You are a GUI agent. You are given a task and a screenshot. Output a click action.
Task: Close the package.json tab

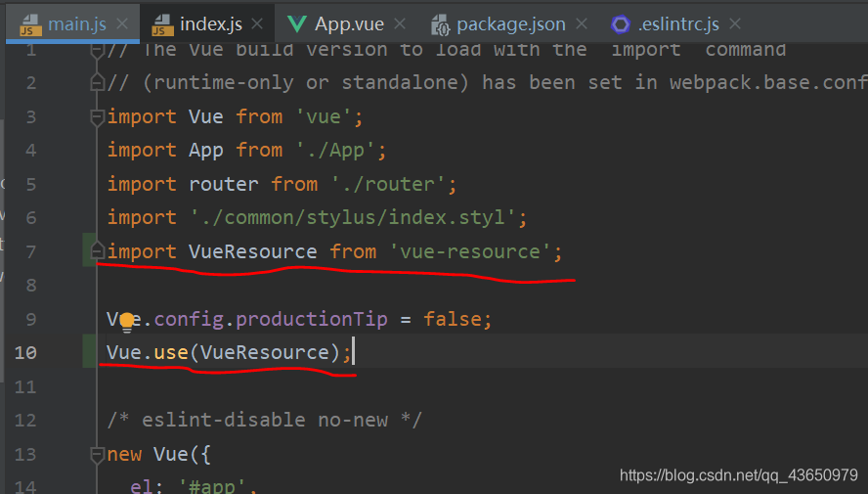tap(582, 23)
